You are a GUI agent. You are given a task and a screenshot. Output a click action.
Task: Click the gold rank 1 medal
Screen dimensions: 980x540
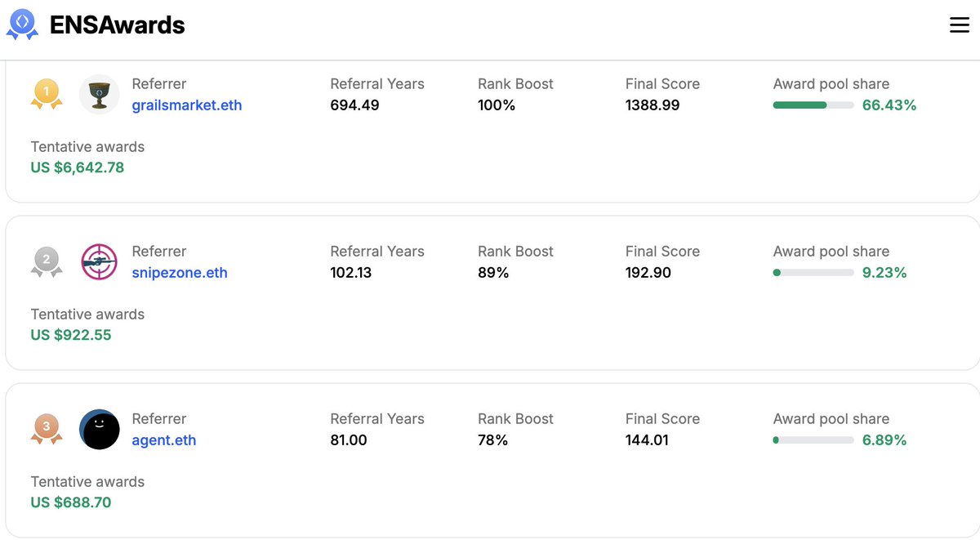coord(47,94)
